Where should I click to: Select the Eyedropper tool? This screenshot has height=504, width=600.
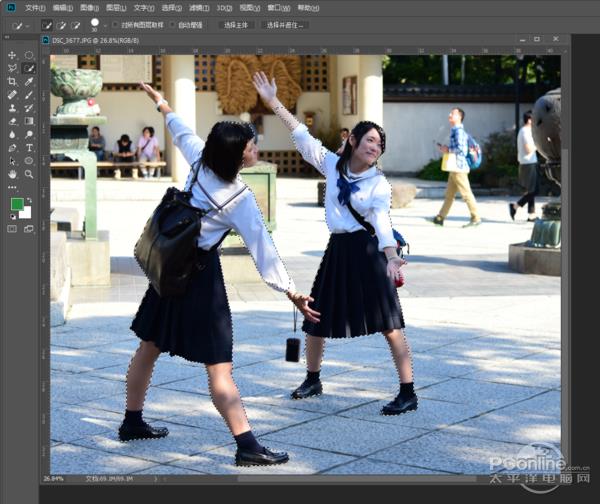(x=29, y=82)
